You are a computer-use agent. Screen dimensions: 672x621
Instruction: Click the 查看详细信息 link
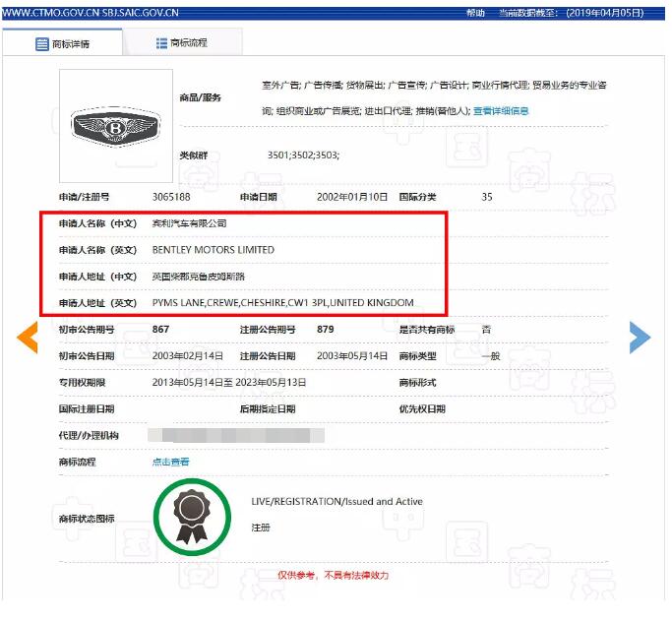[x=501, y=111]
